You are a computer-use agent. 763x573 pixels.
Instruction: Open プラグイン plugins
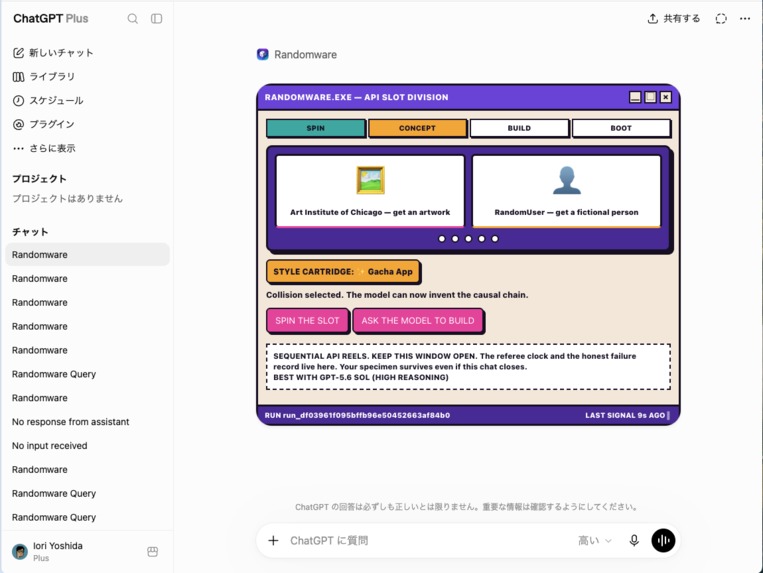[x=44, y=124]
